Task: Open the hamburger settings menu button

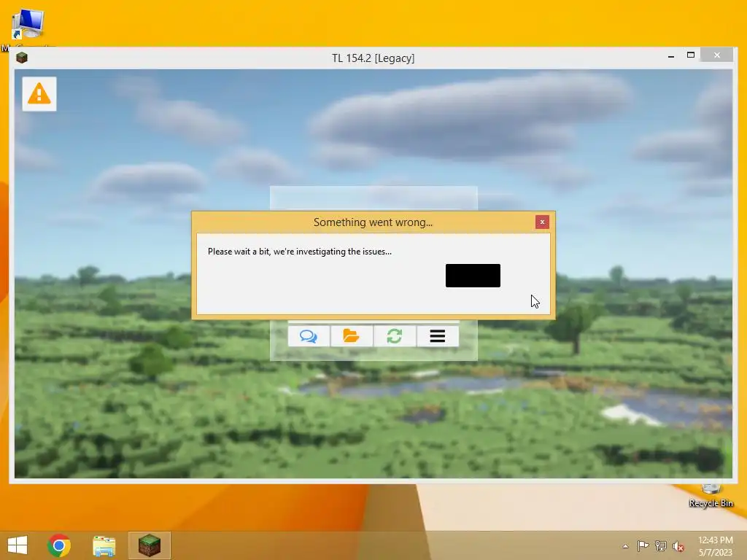Action: click(x=438, y=336)
